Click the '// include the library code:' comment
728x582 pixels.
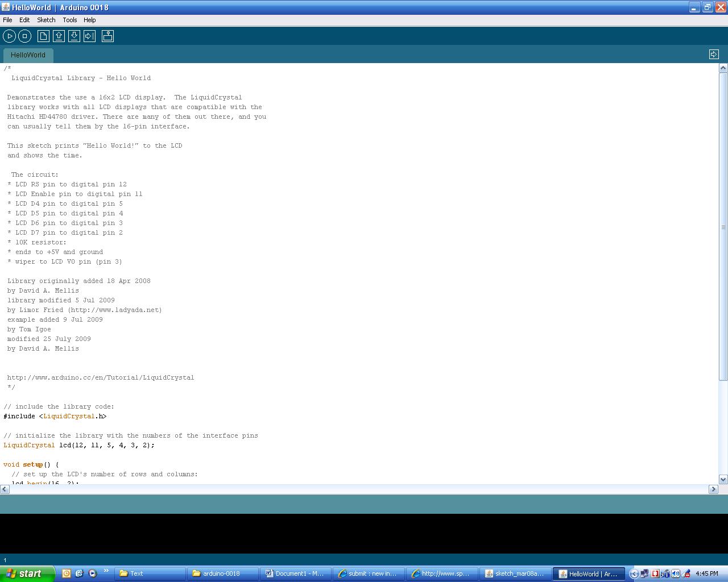pyautogui.click(x=59, y=406)
